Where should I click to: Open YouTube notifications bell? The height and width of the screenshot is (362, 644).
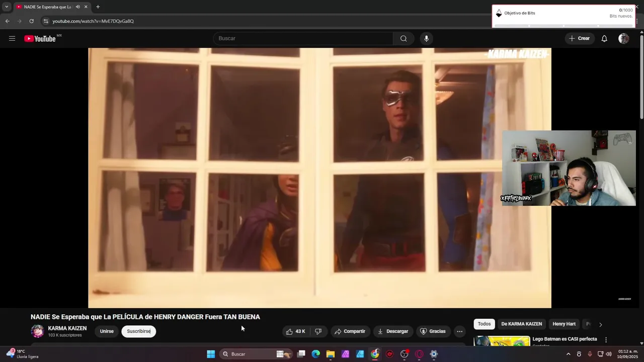604,39
